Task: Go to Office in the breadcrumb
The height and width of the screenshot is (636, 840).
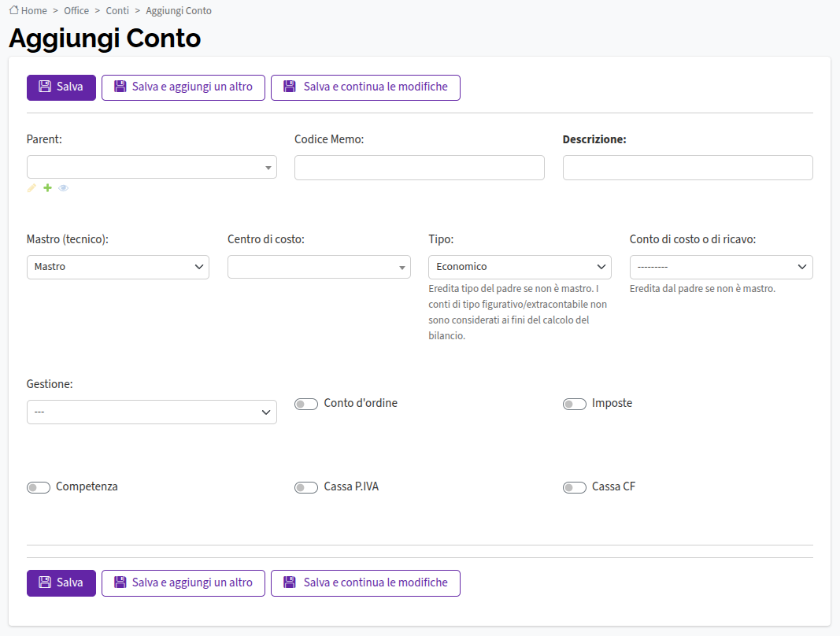Action: coord(76,11)
